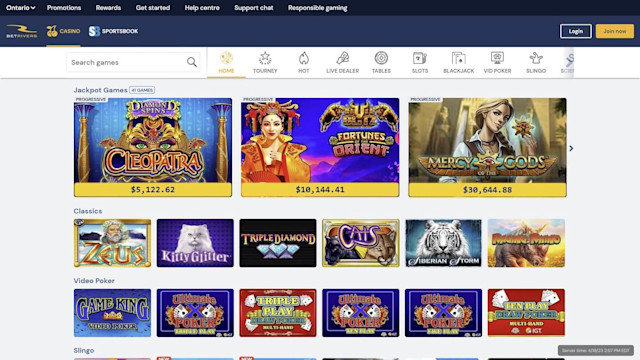Open Ultimate X Poker Five Play
The width and height of the screenshot is (640, 360).
(443, 313)
